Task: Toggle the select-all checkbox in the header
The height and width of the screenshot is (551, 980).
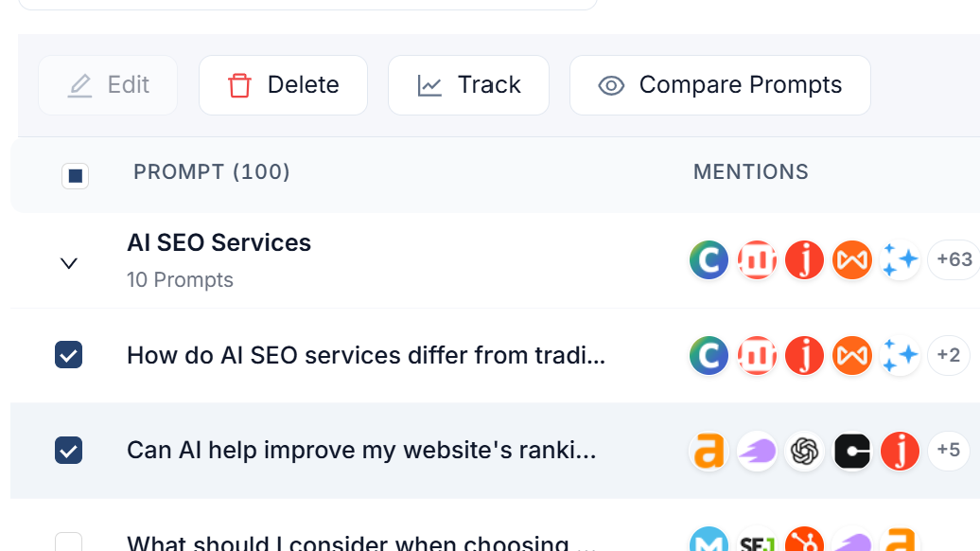Action: coord(75,176)
